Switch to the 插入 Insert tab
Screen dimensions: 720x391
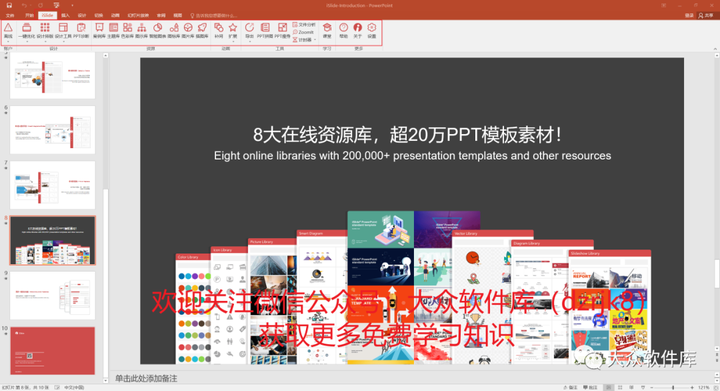(x=65, y=16)
